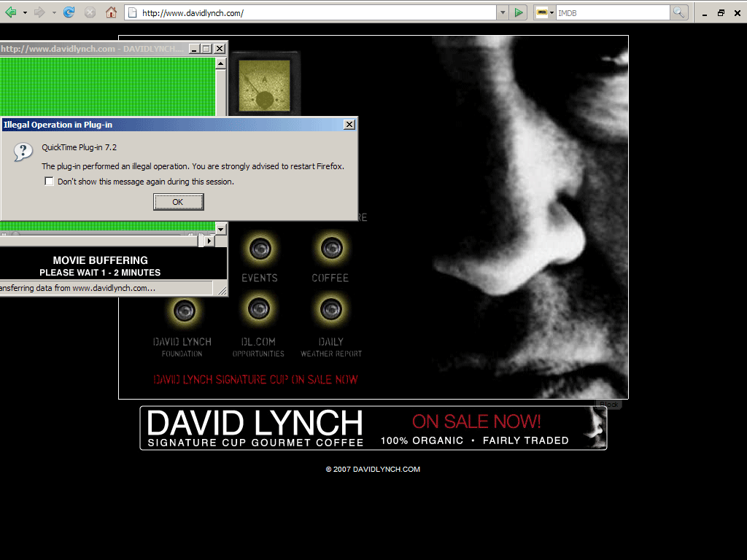
Task: Go back with the green arrow button
Action: 10,12
